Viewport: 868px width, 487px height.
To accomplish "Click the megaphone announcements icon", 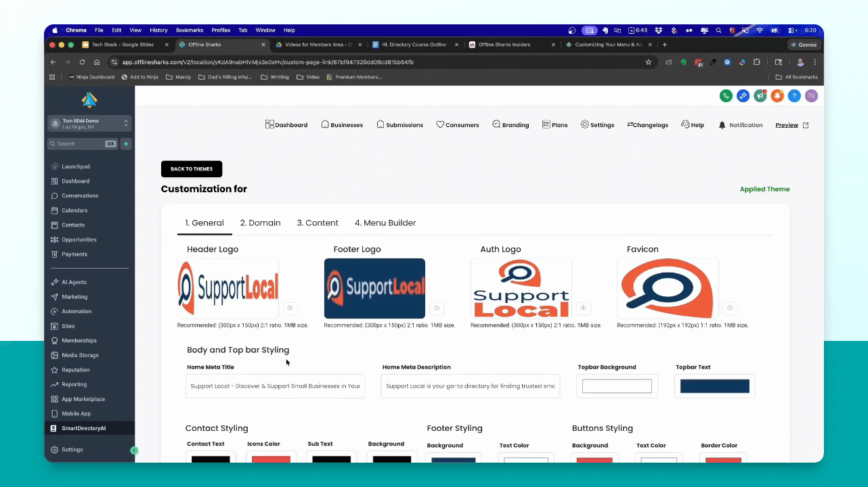I will 760,96.
